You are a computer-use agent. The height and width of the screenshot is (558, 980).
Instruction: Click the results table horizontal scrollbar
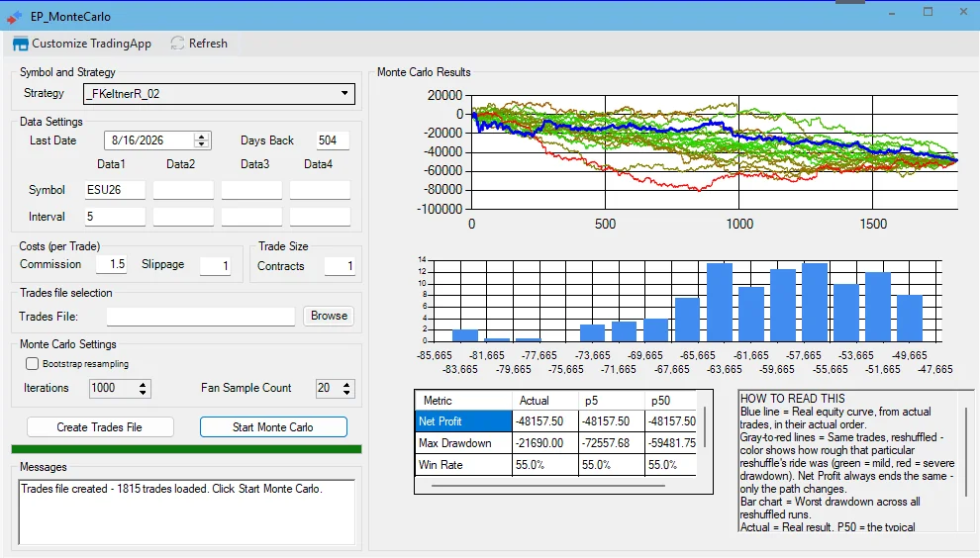coord(548,486)
